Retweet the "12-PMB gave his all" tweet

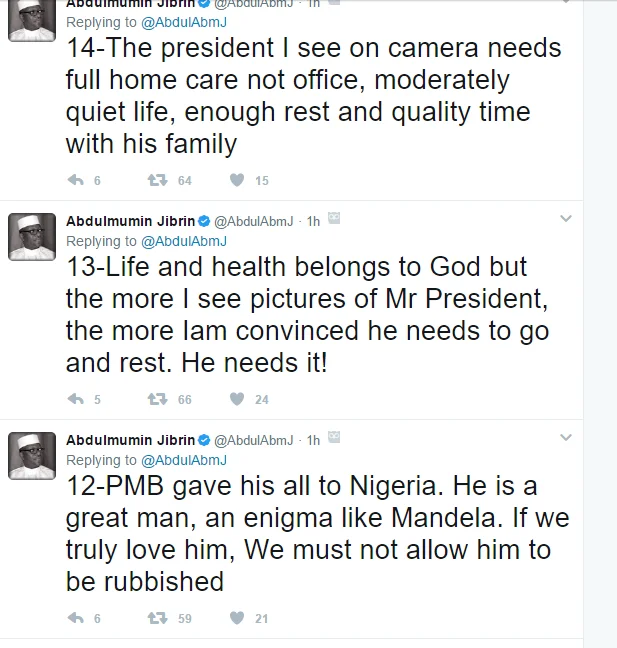[157, 618]
